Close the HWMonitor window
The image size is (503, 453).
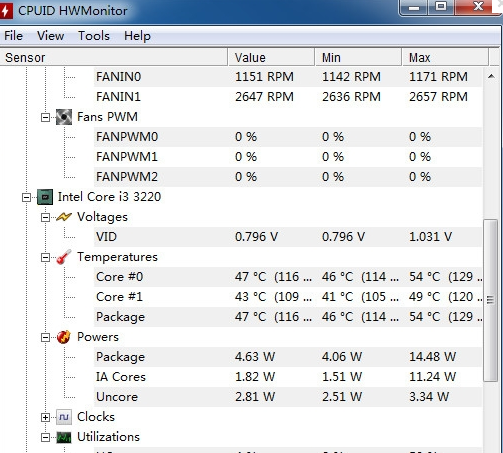[479, 7]
